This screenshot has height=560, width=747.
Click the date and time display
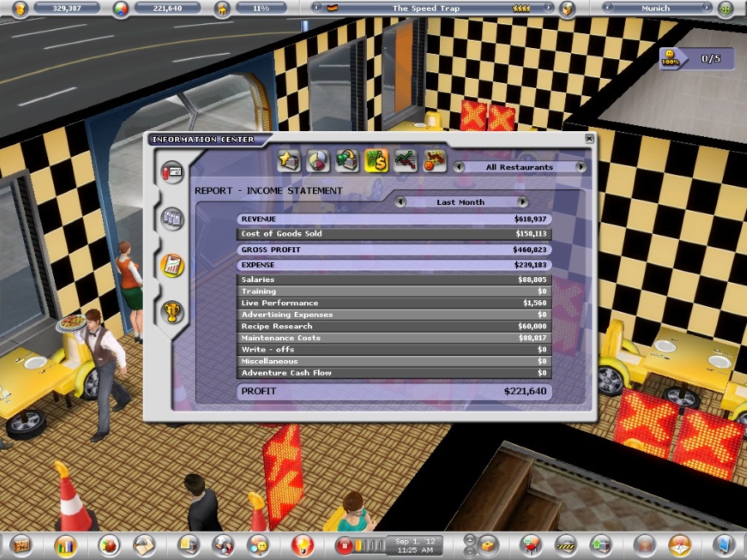(415, 546)
